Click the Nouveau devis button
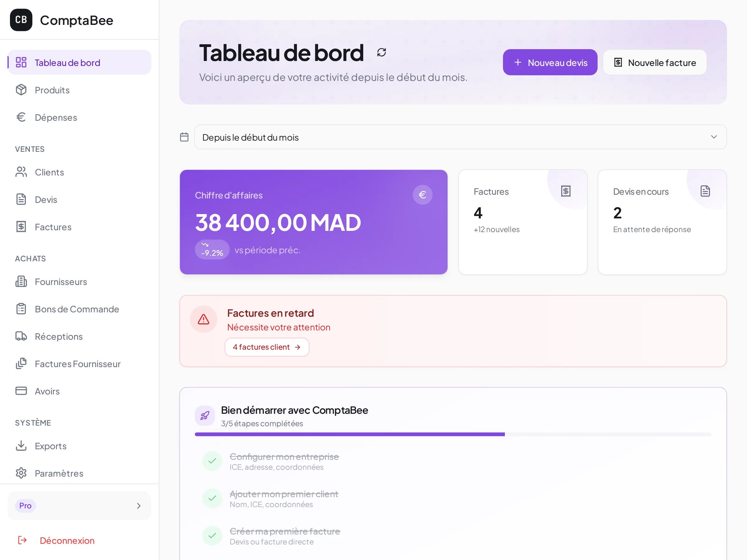Viewport: 747px width, 560px height. click(x=550, y=62)
